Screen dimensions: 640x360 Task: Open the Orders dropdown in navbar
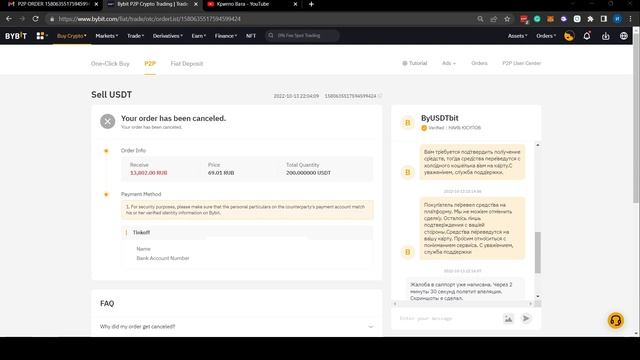coord(546,36)
